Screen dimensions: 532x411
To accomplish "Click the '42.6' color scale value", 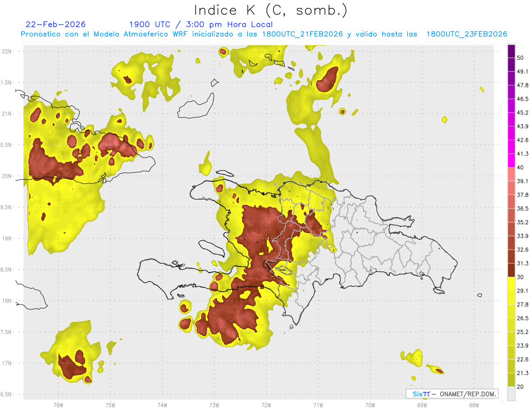I will 523,140.
